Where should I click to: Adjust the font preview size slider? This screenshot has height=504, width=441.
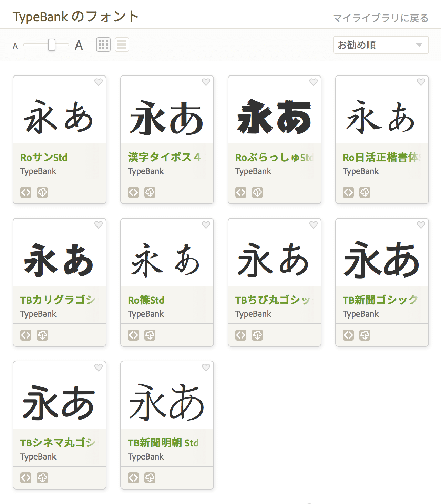click(52, 45)
